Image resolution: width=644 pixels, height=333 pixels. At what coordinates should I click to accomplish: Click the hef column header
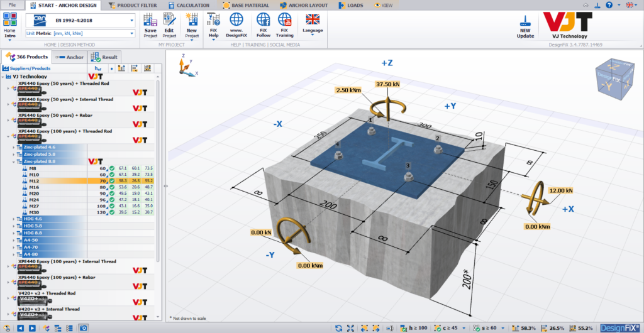click(97, 68)
